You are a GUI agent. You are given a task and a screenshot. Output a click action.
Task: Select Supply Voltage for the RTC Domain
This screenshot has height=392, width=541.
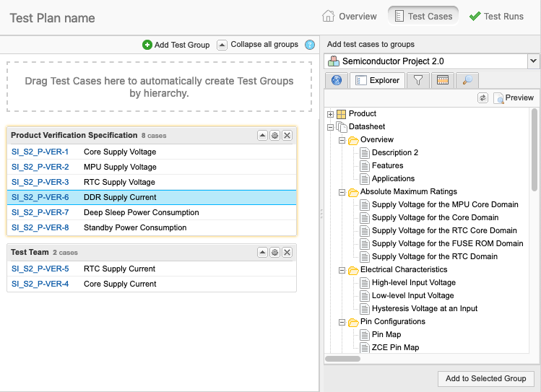(435, 256)
